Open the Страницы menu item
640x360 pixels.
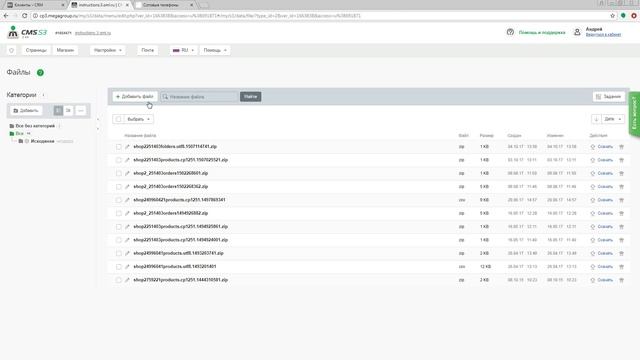click(x=36, y=50)
